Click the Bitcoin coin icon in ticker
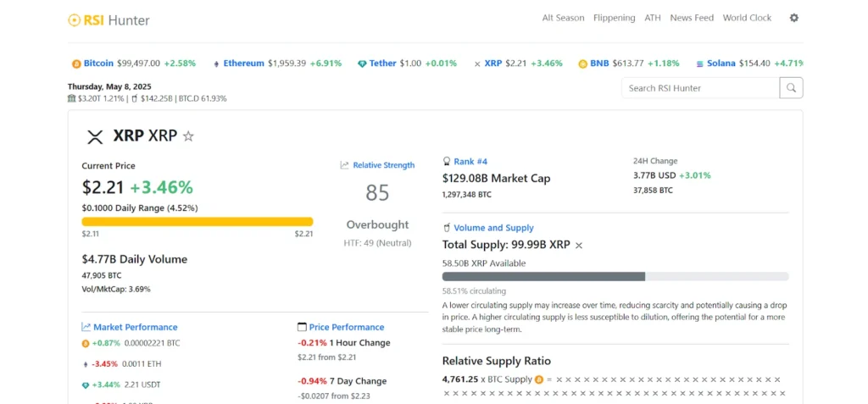 point(76,64)
